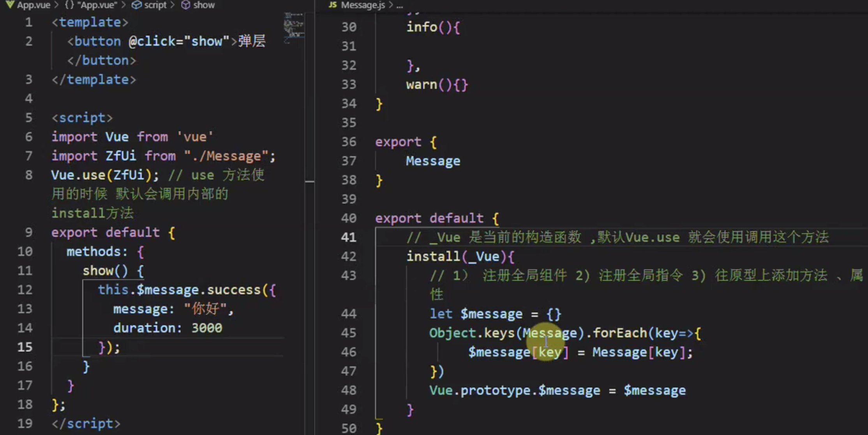Click the curly braces "App.vue" breadcrumb symbol
The image size is (868, 435).
(69, 5)
